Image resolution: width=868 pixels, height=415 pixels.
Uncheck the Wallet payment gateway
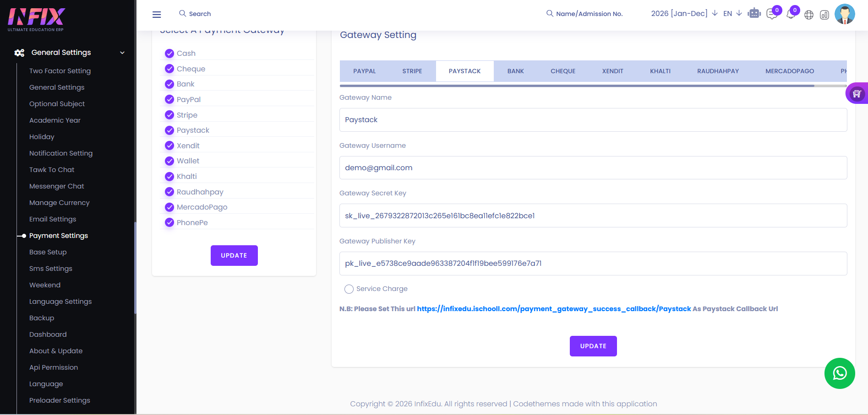(169, 161)
